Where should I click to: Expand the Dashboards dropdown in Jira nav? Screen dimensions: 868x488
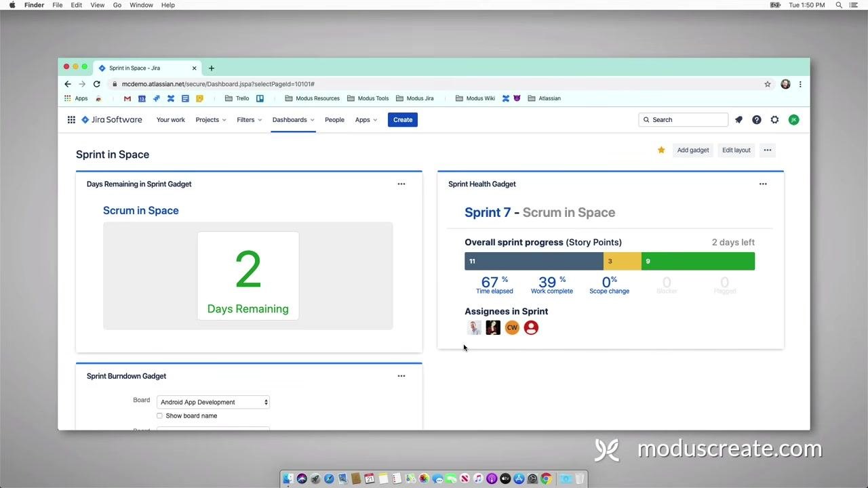(x=293, y=120)
